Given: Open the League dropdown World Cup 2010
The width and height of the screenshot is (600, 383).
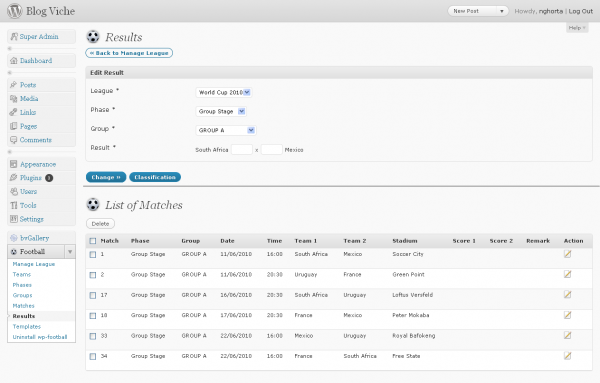Looking at the screenshot, I should click(x=223, y=92).
